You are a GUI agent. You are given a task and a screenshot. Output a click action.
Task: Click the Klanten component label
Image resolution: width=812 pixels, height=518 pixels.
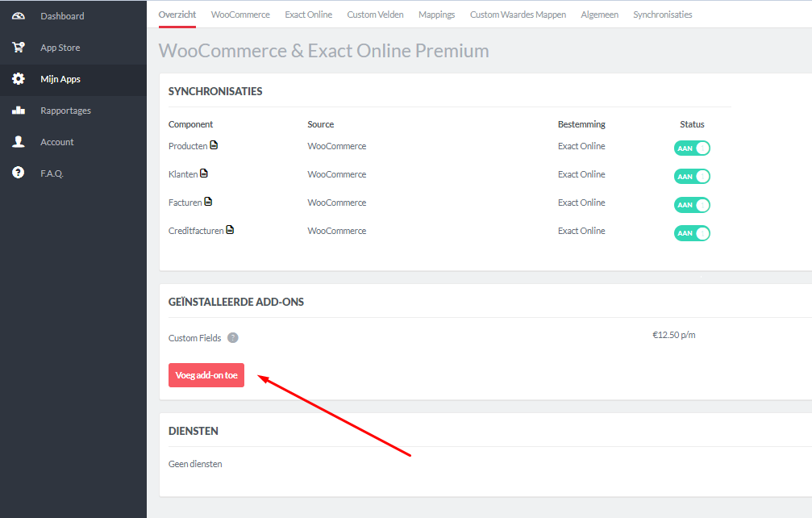(183, 174)
